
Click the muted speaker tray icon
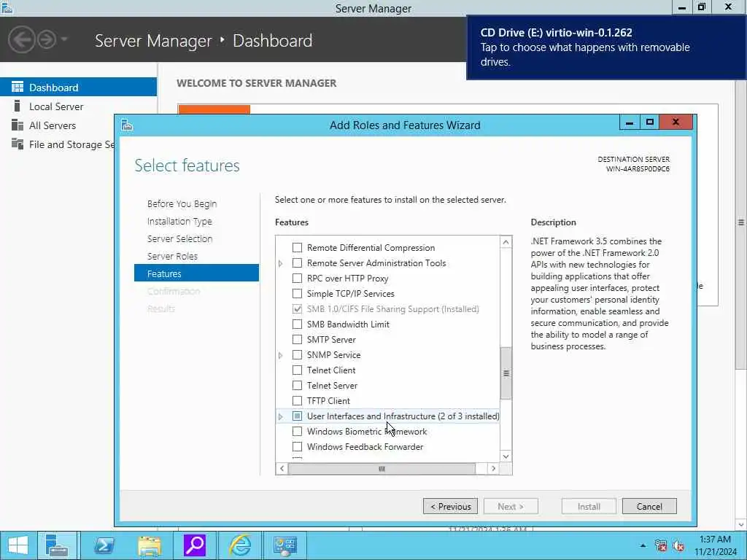(x=678, y=545)
